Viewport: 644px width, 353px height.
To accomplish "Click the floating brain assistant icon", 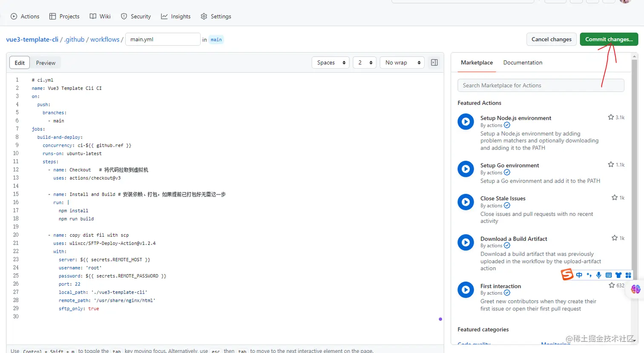I will (x=636, y=289).
